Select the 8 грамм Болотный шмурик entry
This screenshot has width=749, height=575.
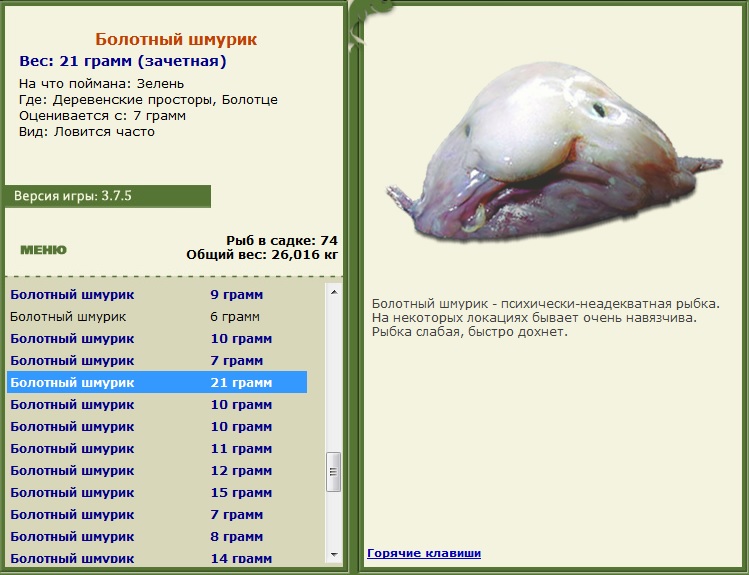157,536
